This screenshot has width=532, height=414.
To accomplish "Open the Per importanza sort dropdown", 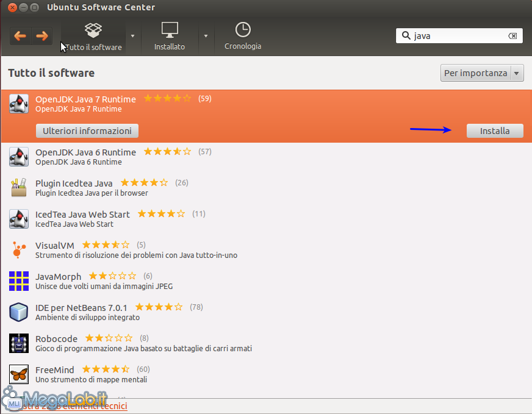I will [x=482, y=73].
